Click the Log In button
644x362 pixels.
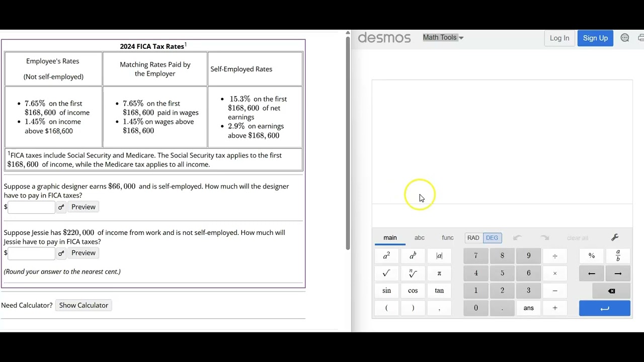coord(559,38)
